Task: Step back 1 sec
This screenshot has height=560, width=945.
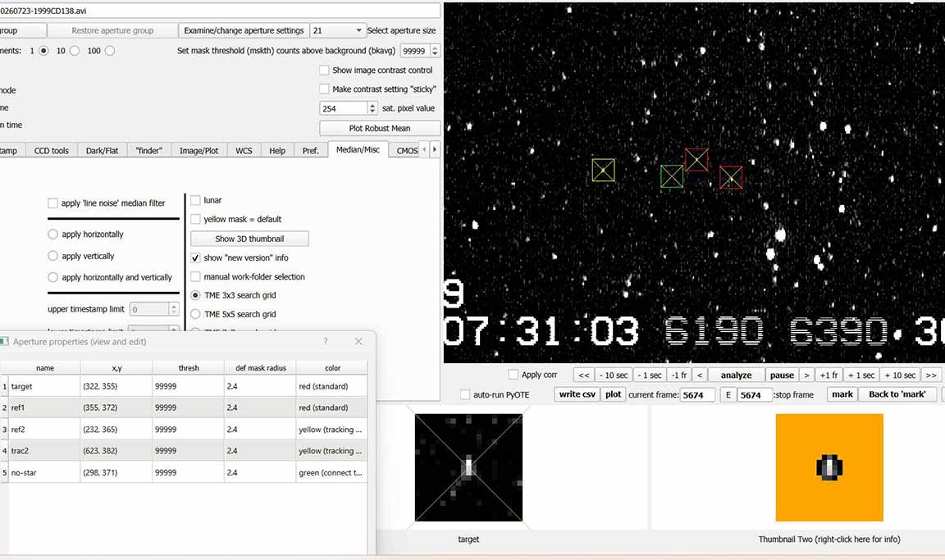Action: pos(650,376)
